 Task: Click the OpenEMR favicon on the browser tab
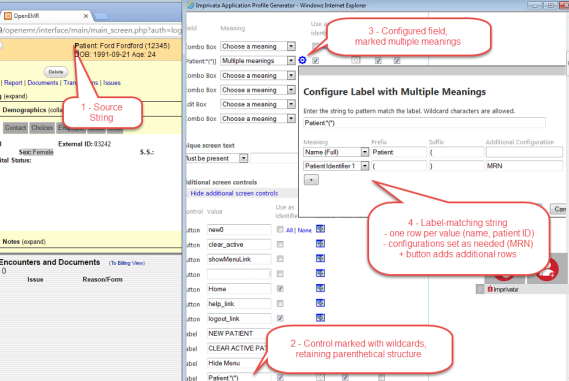point(8,16)
